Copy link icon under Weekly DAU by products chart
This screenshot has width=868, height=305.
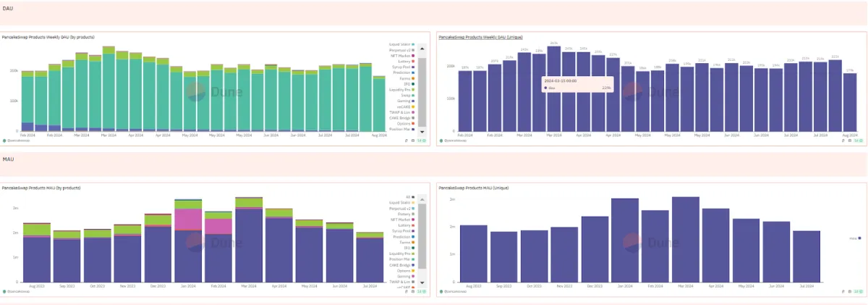tap(407, 141)
